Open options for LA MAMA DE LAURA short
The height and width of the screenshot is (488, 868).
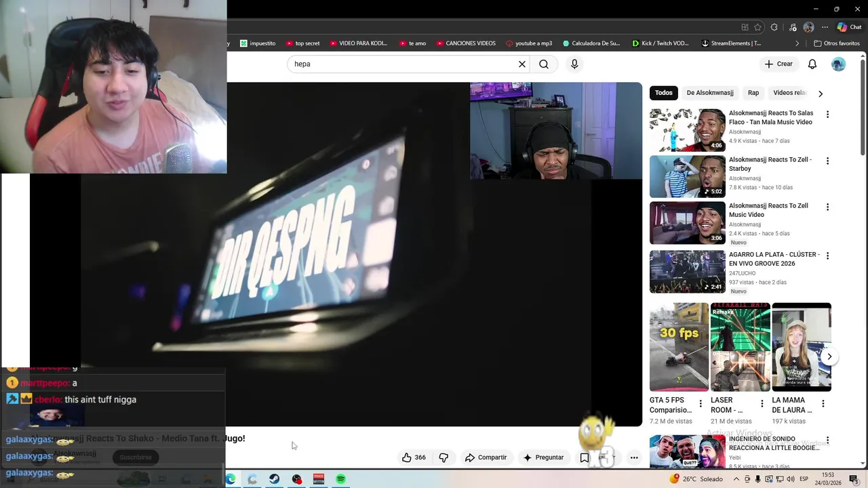(x=823, y=403)
